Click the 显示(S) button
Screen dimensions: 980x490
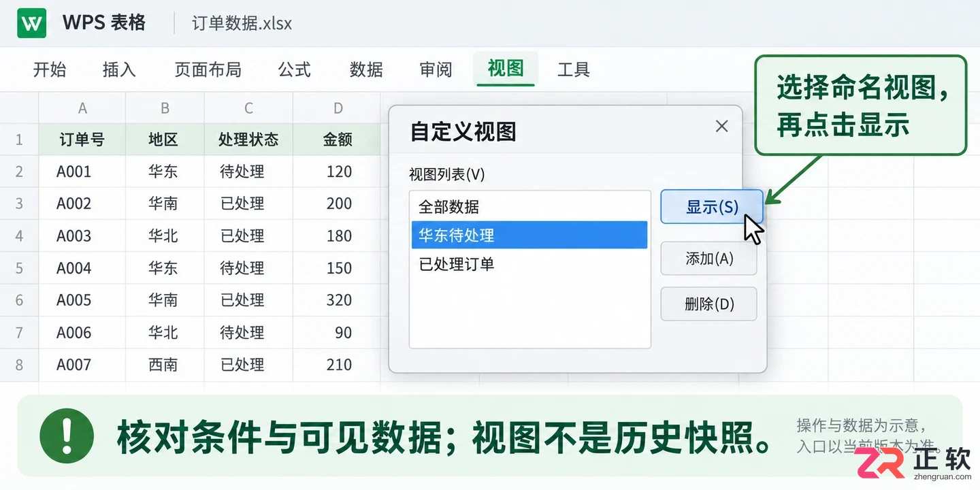712,207
